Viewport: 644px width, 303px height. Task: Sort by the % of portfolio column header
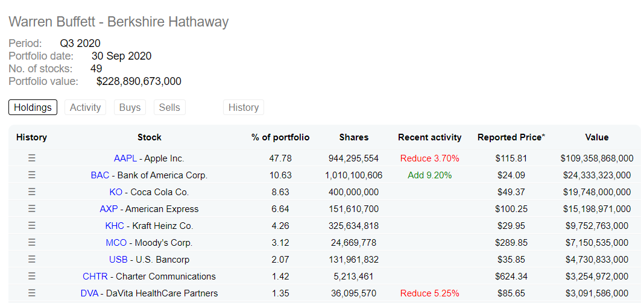[x=280, y=137]
